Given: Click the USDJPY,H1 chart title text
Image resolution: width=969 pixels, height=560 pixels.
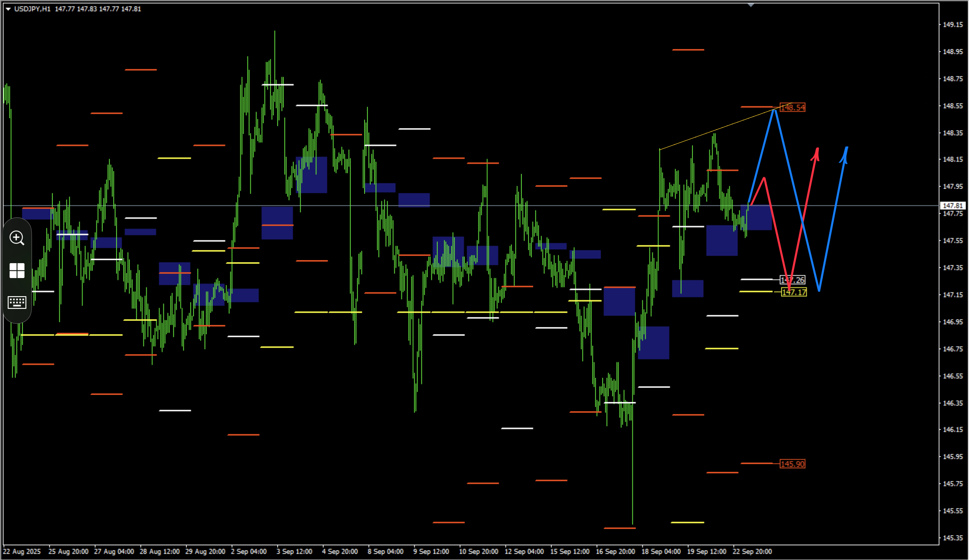Looking at the screenshot, I should (32, 9).
